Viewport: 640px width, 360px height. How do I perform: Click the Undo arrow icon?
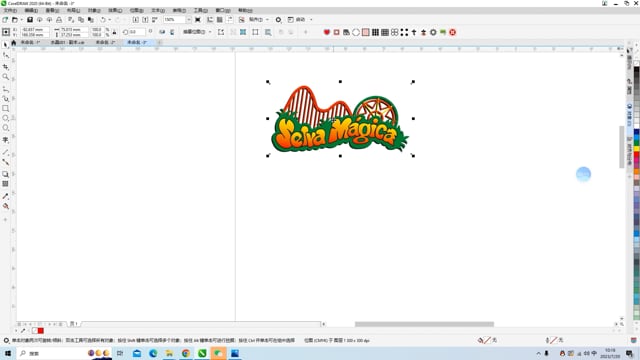tap(103, 20)
